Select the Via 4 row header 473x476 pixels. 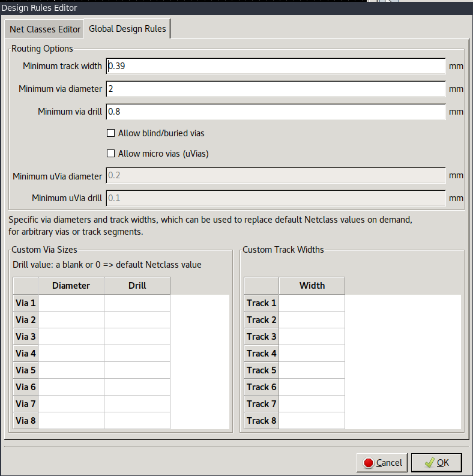(25, 354)
